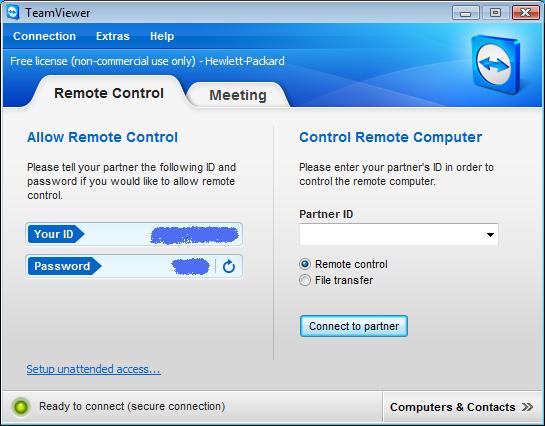Open the Help menu
Screen dimensions: 545x426
(162, 36)
